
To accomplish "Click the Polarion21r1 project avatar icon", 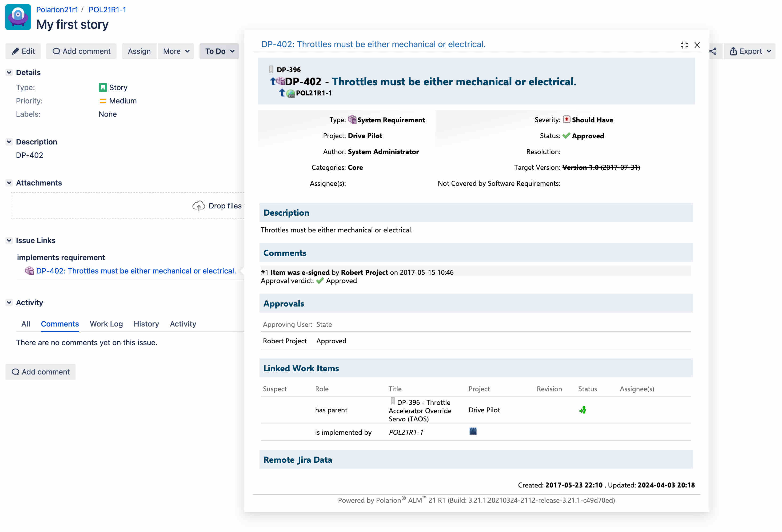I will [x=18, y=17].
